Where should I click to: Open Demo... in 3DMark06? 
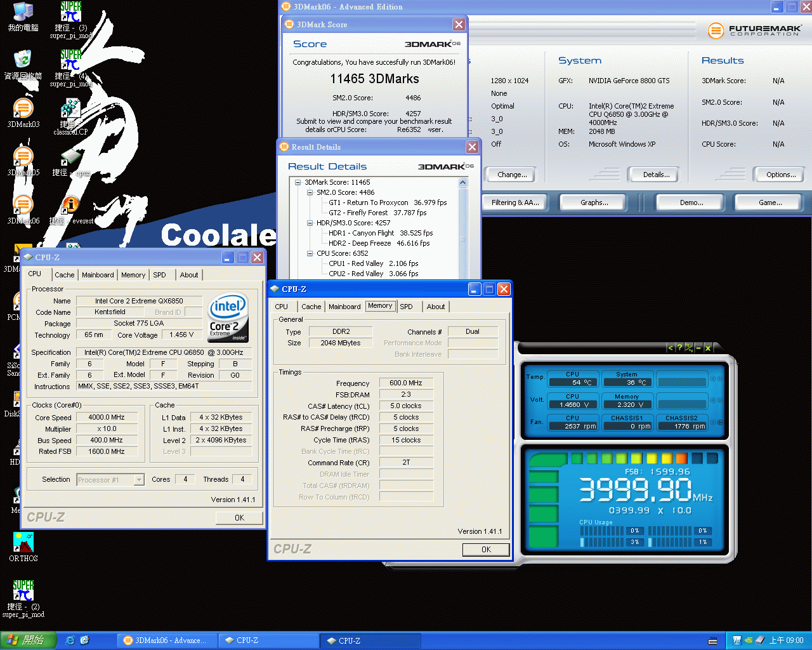tap(691, 202)
